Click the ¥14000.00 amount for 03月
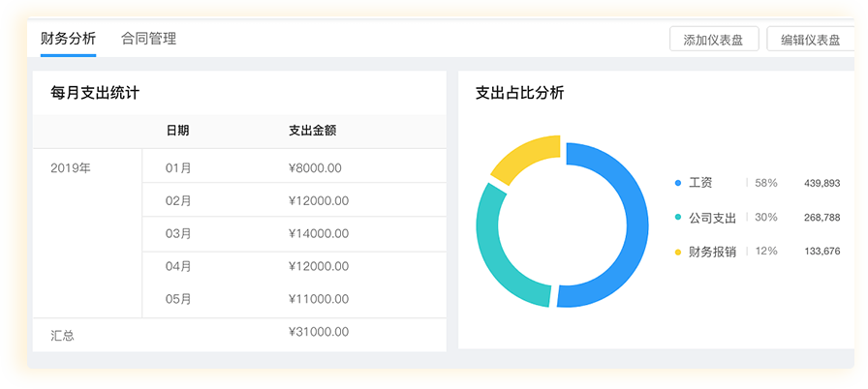The height and width of the screenshot is (389, 868). [x=319, y=233]
